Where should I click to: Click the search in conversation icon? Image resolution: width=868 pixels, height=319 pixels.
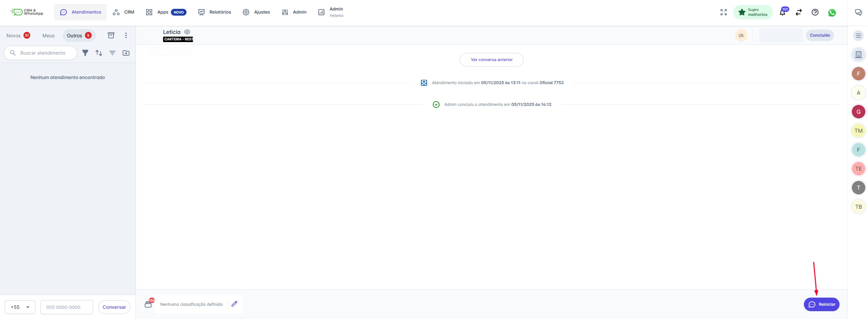741,35
